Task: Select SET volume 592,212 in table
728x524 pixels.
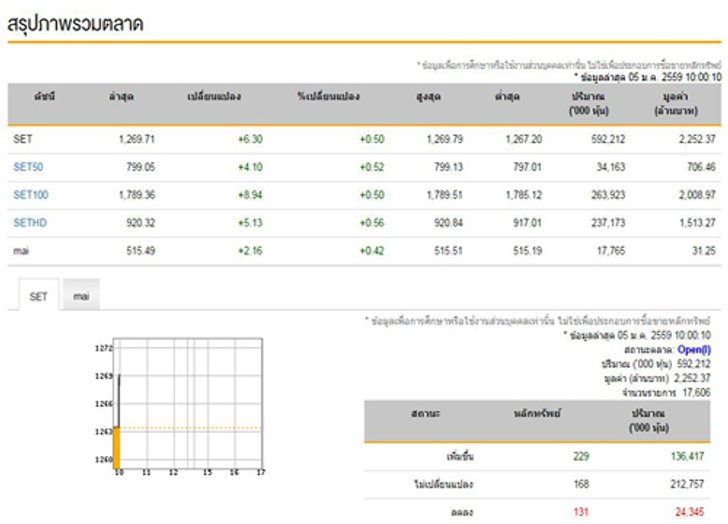Action: [x=608, y=139]
